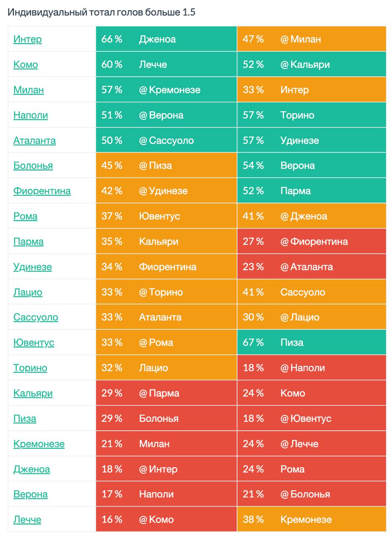Select the Наполи team link
This screenshot has height=539, width=392.
coord(30,115)
